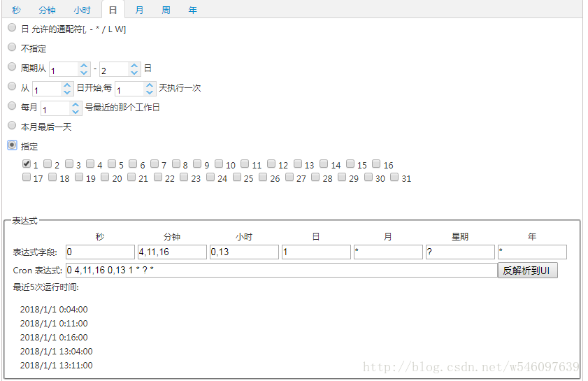Check the day 16 checkbox
The image size is (588, 381).
coord(376,164)
